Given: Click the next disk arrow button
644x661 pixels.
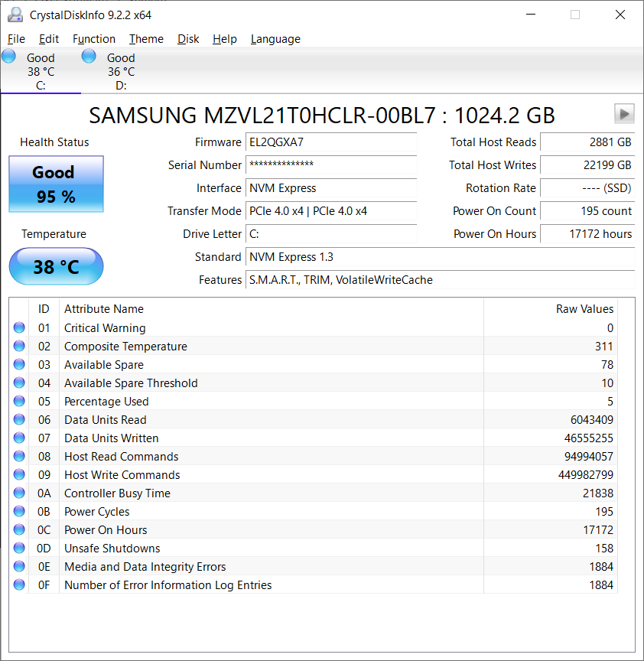Looking at the screenshot, I should coord(624,114).
